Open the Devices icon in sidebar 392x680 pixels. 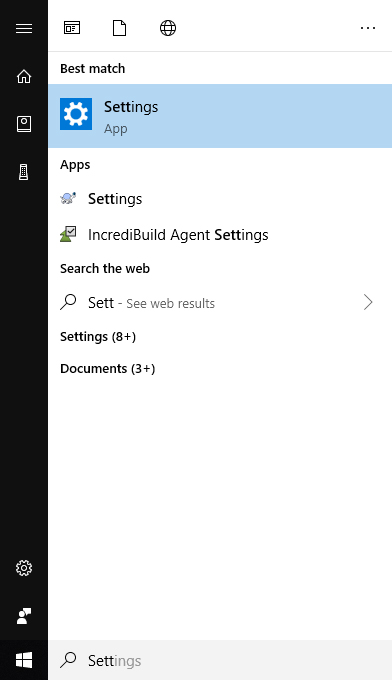(x=24, y=172)
